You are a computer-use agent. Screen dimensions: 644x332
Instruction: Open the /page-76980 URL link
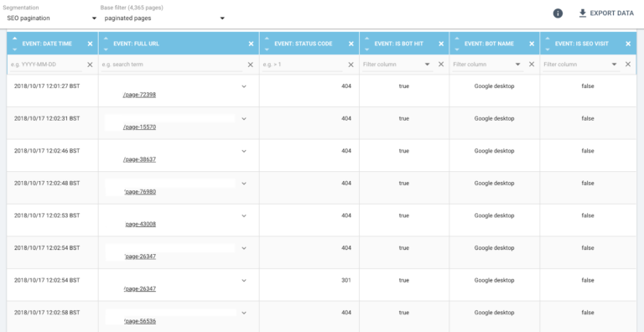[140, 192]
